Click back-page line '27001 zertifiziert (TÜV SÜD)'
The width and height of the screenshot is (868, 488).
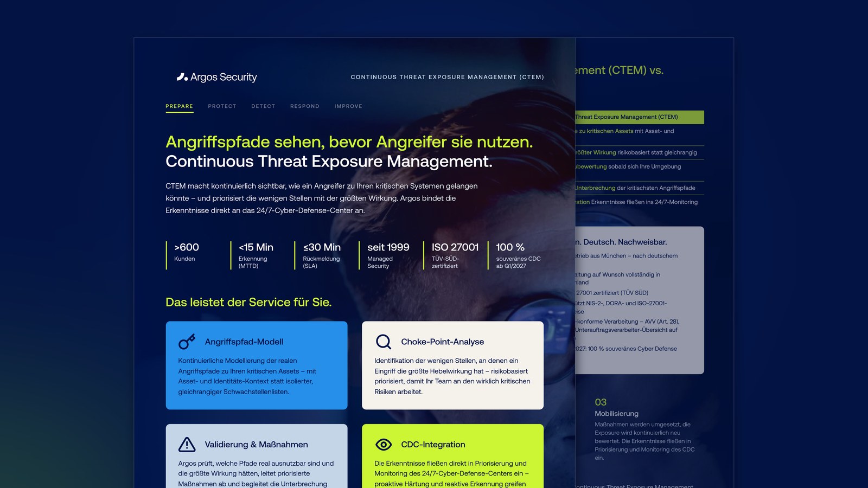click(612, 293)
